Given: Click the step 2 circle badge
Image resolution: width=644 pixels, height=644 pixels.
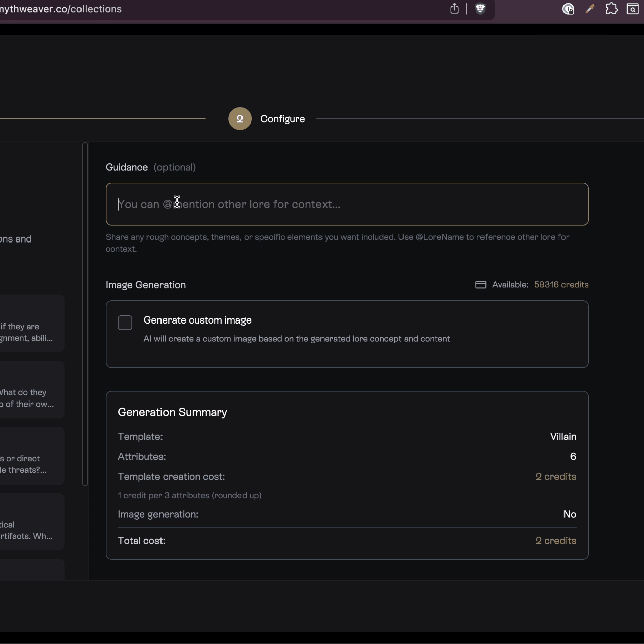Looking at the screenshot, I should pos(240,119).
